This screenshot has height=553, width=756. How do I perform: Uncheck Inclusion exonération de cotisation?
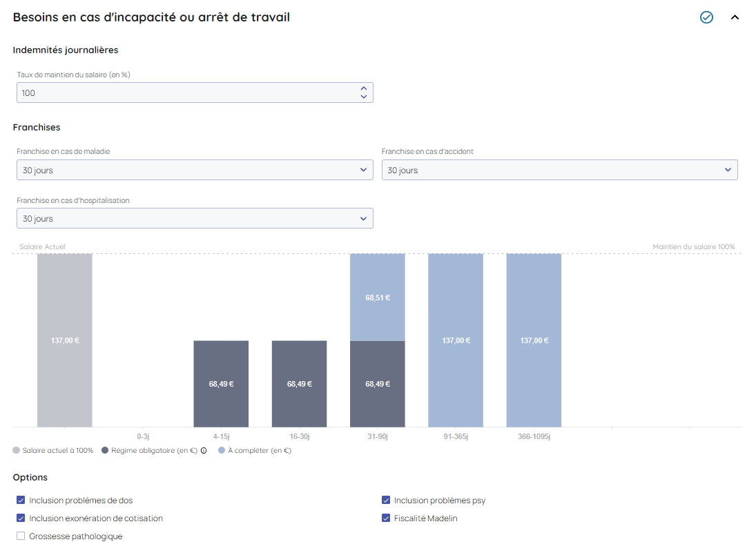coord(21,518)
